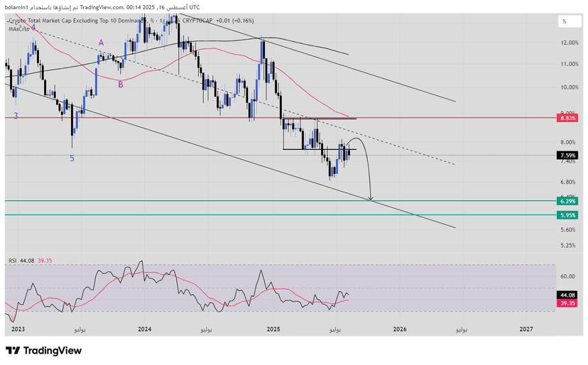Click the MAsCrss indicator legend
The width and height of the screenshot is (588, 365).
(18, 29)
